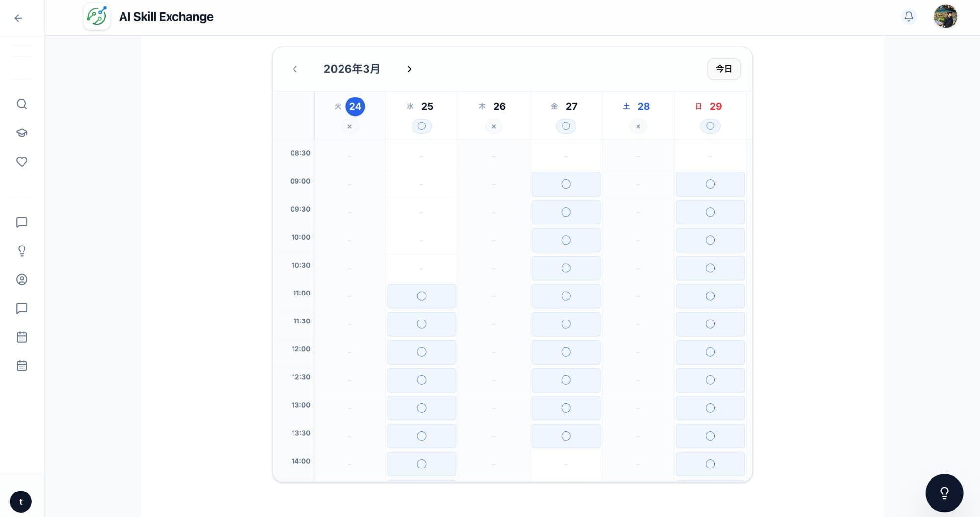Advance to next week with right chevron
This screenshot has width=980, height=517.
409,69
